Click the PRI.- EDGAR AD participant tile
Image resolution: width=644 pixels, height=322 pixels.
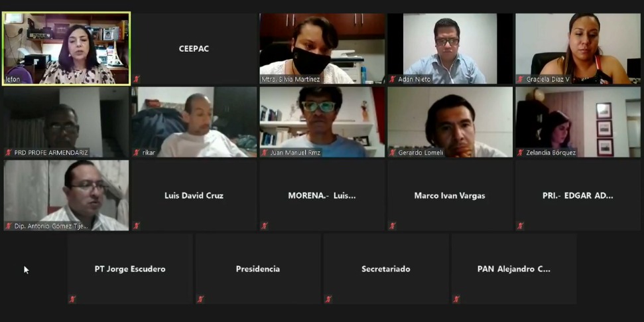(x=578, y=195)
